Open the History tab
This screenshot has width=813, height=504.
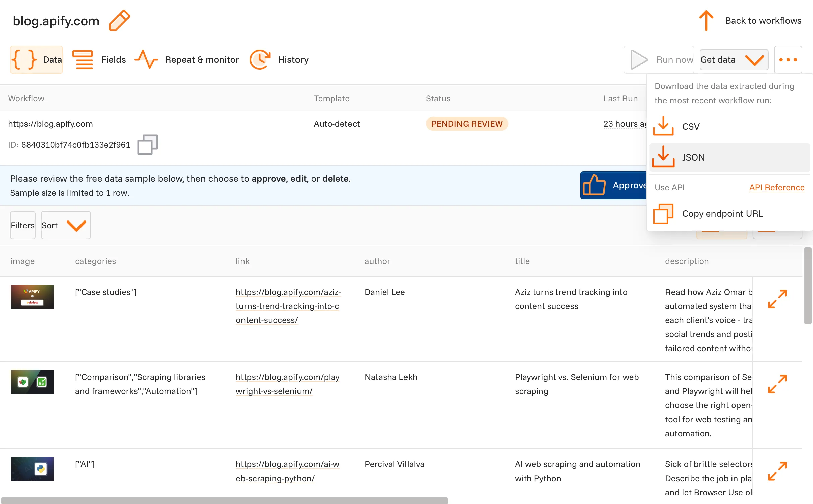click(279, 60)
